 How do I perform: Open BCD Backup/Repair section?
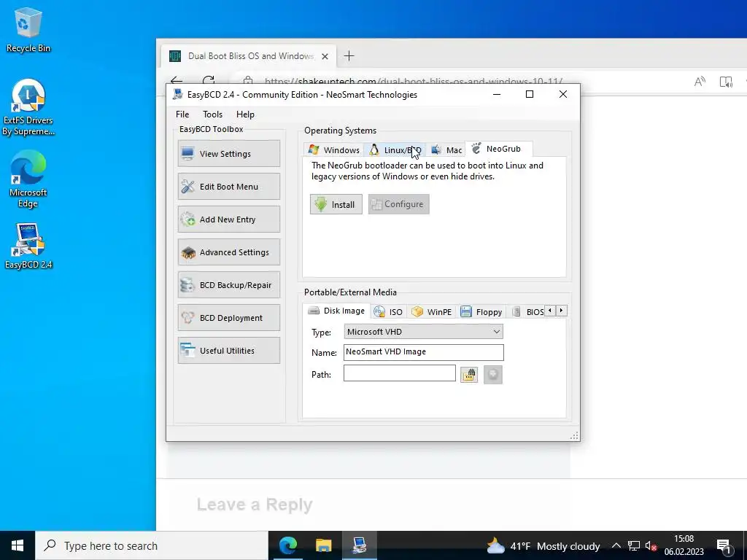coord(228,285)
